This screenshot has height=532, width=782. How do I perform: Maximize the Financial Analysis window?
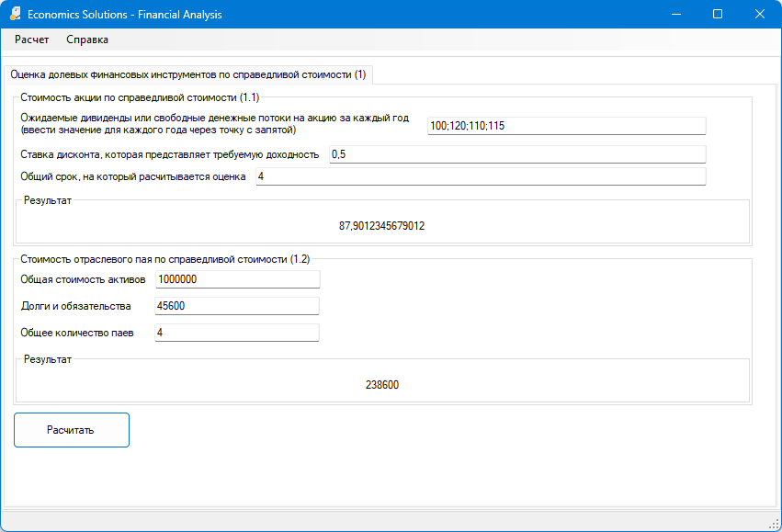click(718, 15)
